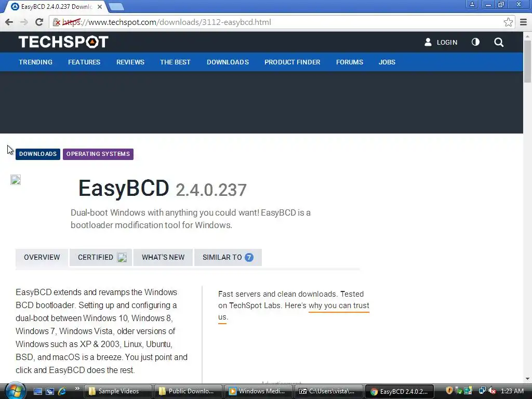Follow the 'why you can trust us' link
The height and width of the screenshot is (399, 532).
click(339, 305)
